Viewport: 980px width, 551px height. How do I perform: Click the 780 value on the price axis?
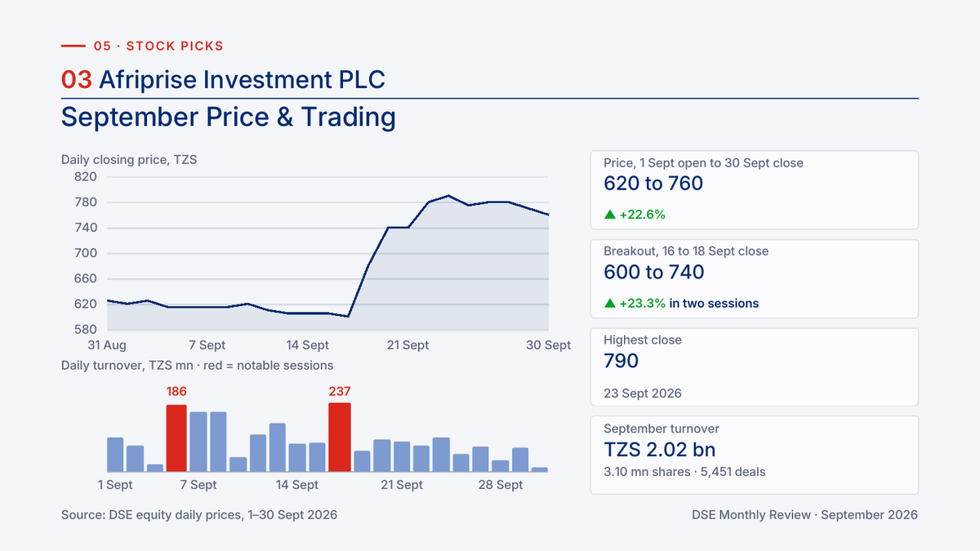pyautogui.click(x=86, y=202)
